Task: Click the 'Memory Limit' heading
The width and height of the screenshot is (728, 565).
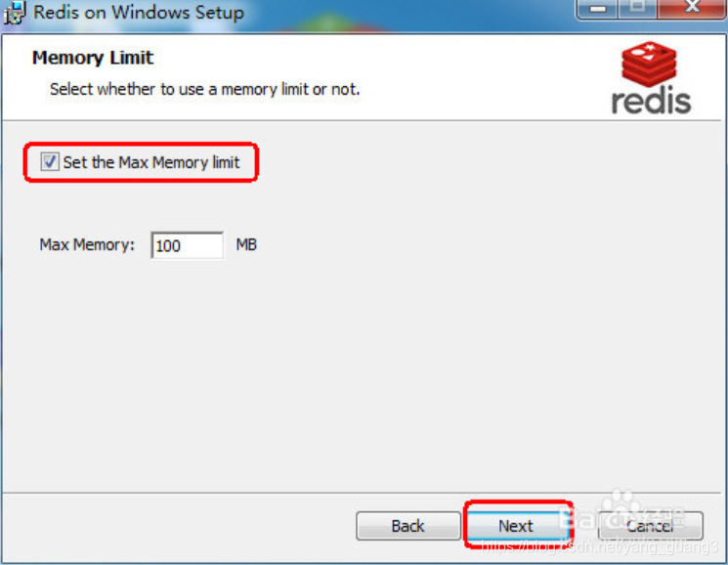Action: 93,58
